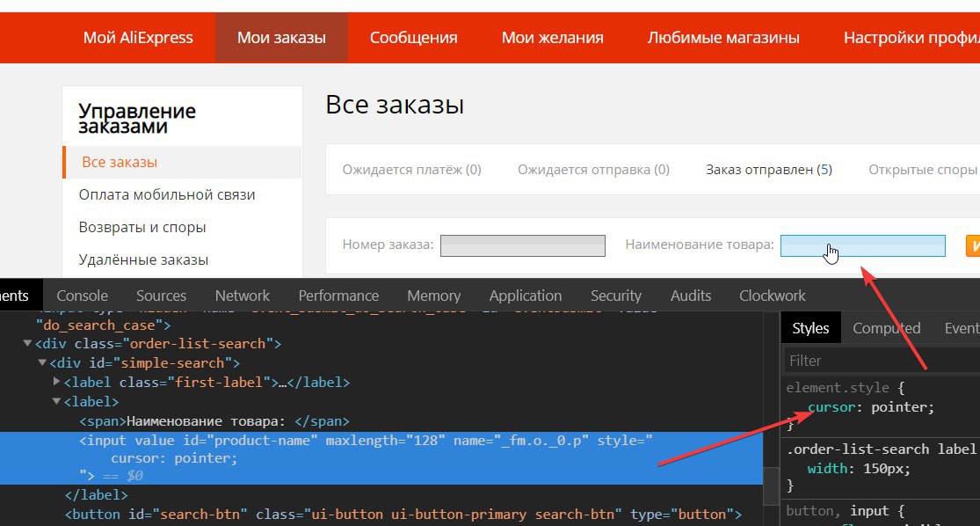Image resolution: width=980 pixels, height=526 pixels.
Task: Filter by Открытые споры
Action: tap(923, 170)
